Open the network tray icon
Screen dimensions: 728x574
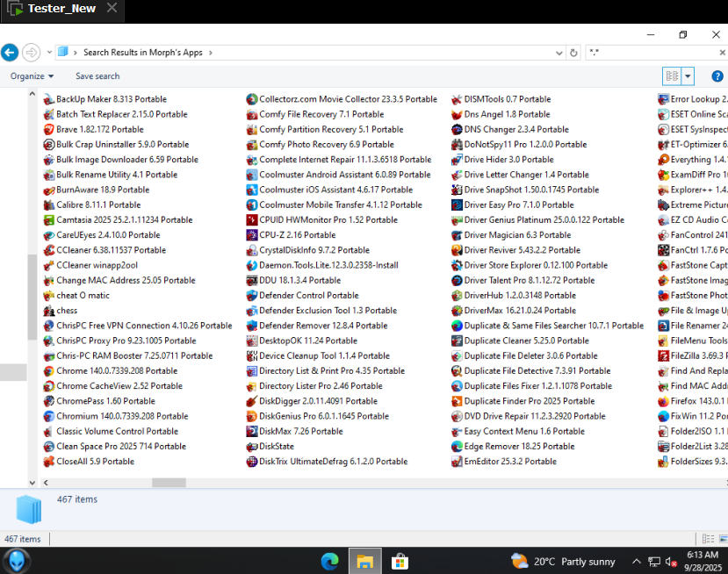point(653,562)
